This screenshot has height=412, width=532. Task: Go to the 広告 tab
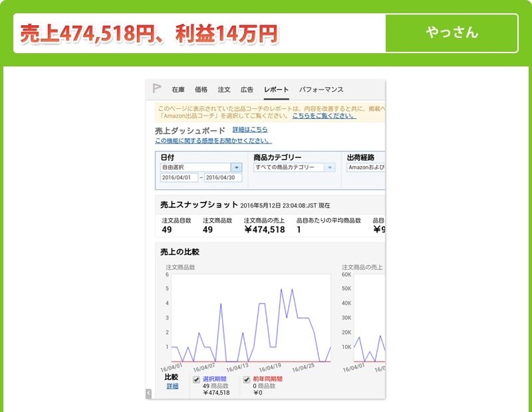[247, 90]
